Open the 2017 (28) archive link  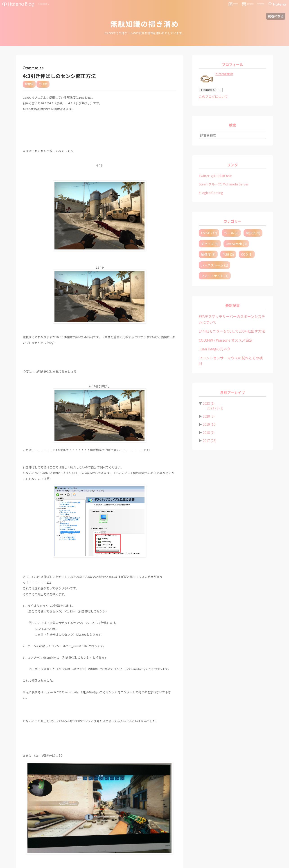pyautogui.click(x=209, y=440)
